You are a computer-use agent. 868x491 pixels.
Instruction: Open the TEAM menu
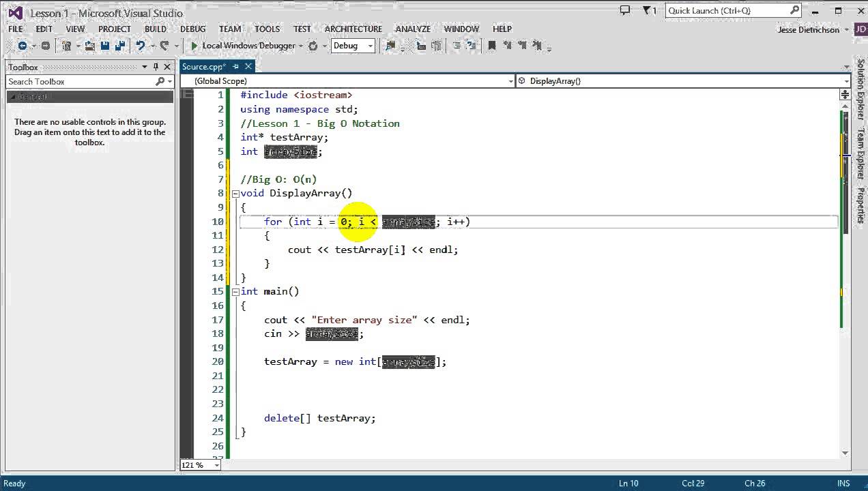tap(230, 29)
